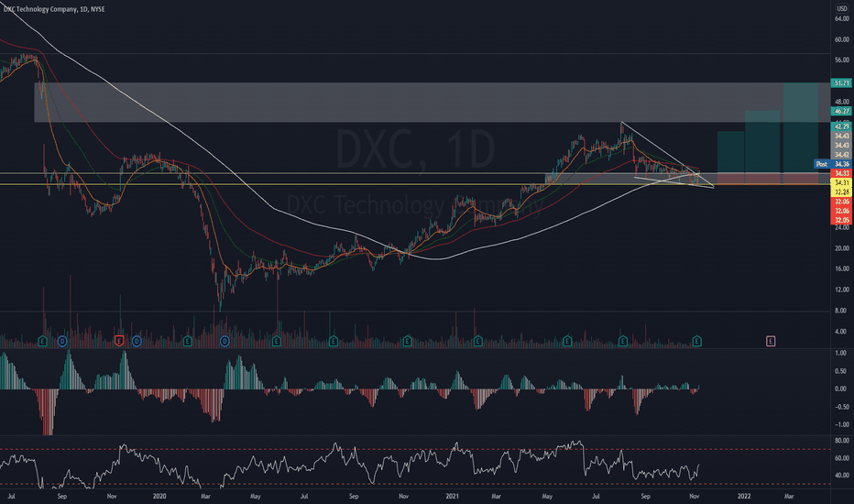The height and width of the screenshot is (504, 854).
Task: Click the 20.00 price axis label
Action: (841, 248)
